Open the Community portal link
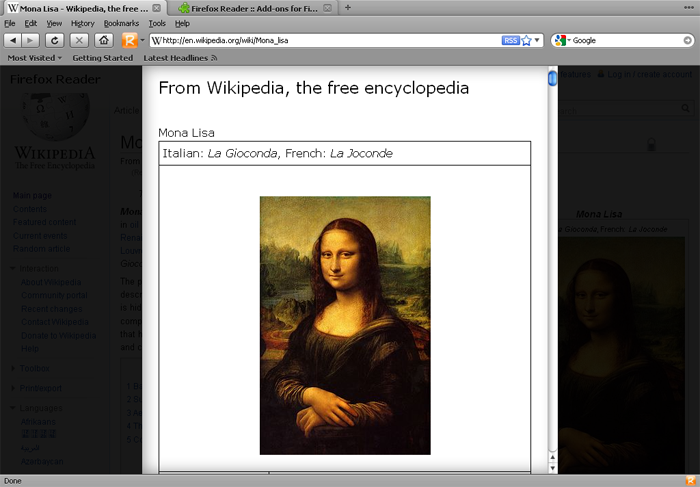The height and width of the screenshot is (487, 700). tap(54, 296)
